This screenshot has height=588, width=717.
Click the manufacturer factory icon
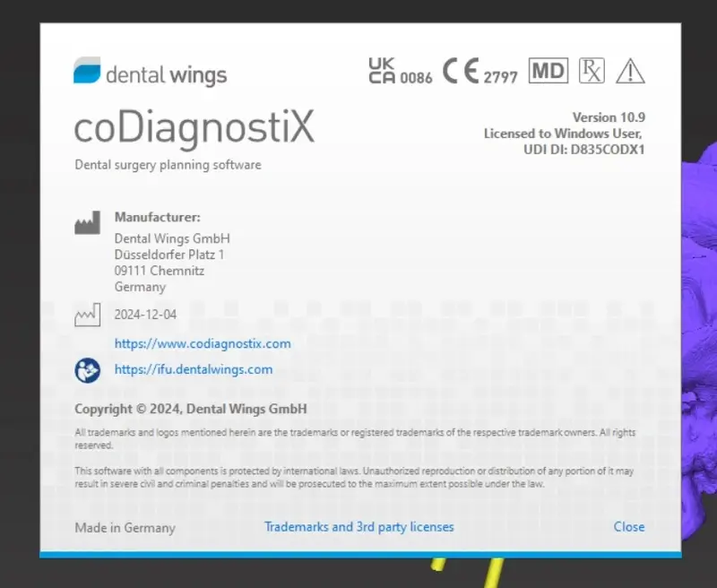click(x=87, y=222)
